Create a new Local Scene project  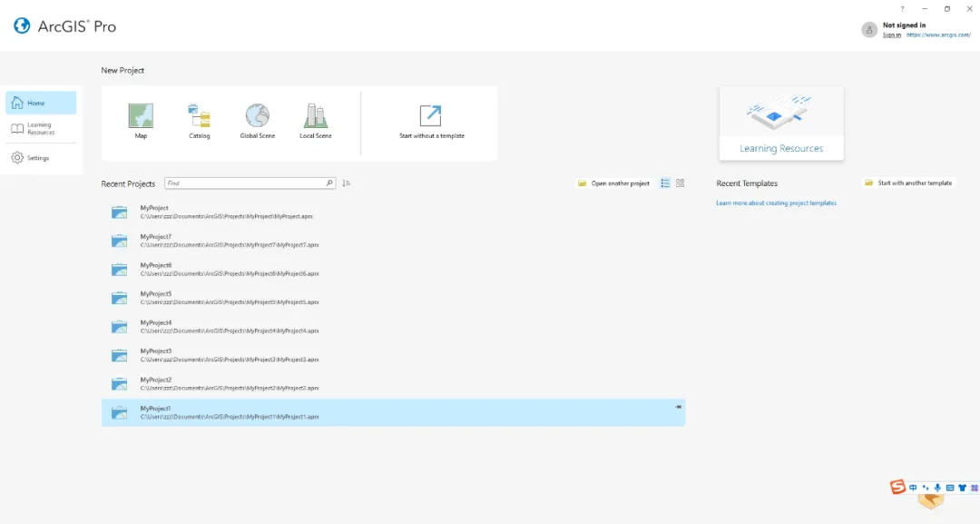316,122
